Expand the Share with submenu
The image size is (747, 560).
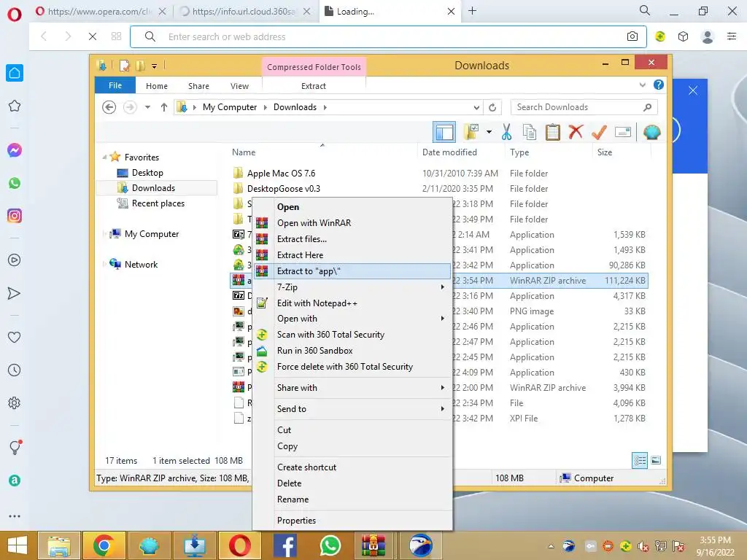point(443,388)
